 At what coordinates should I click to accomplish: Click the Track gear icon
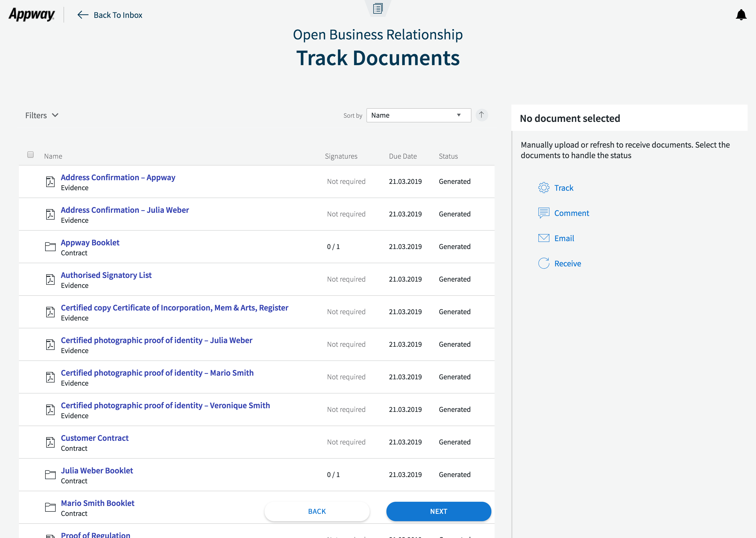pos(543,188)
